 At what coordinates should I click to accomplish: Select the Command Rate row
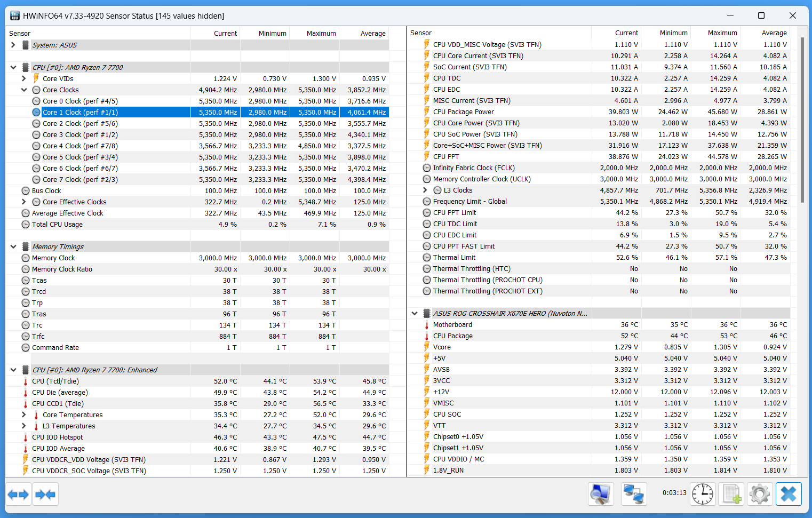coord(197,347)
